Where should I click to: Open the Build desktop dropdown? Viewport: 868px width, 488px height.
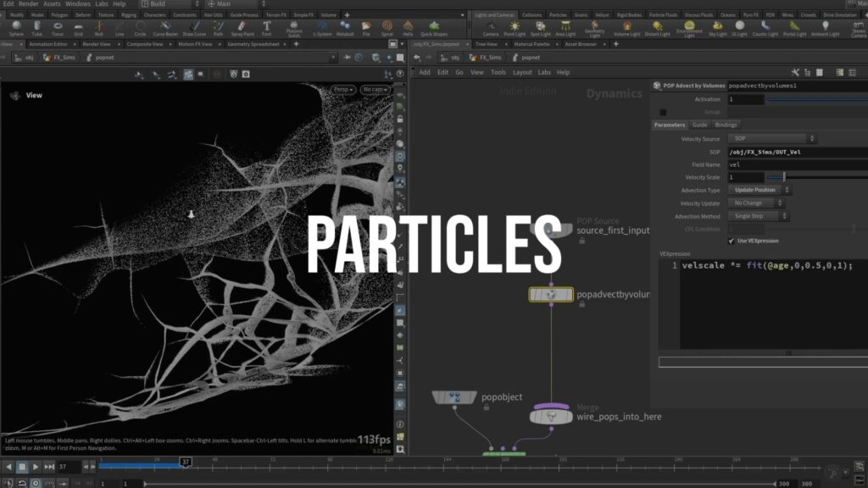tap(170, 4)
